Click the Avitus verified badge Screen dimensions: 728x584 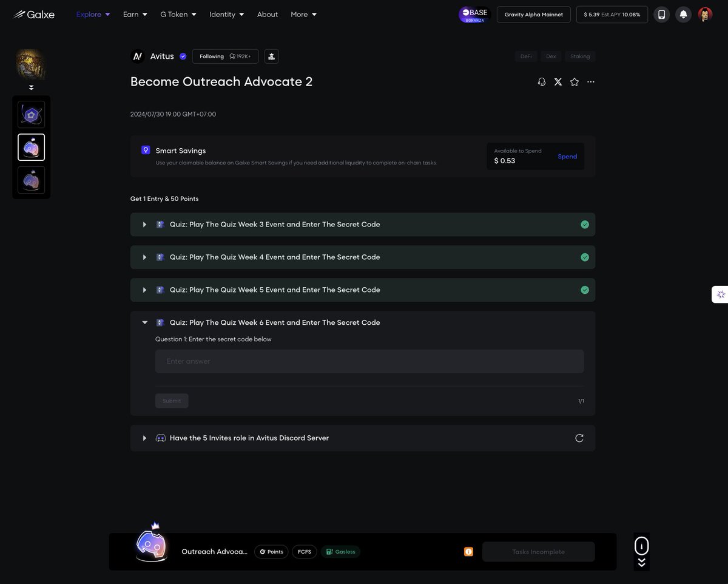point(183,56)
